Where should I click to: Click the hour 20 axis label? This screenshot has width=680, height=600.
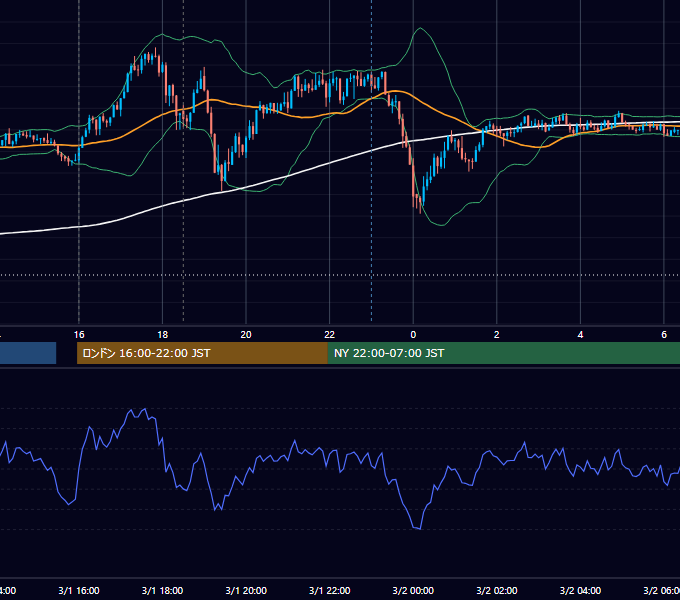[246, 335]
